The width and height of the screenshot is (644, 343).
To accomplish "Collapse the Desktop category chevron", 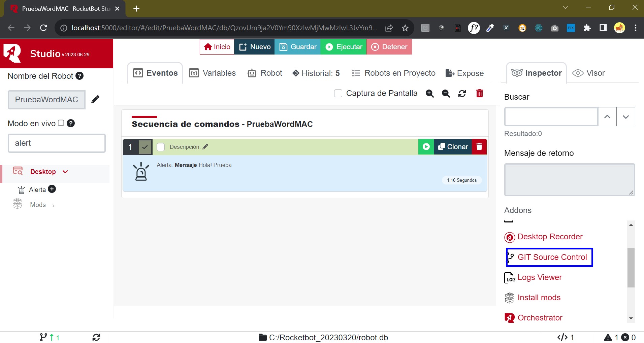I will click(x=65, y=172).
